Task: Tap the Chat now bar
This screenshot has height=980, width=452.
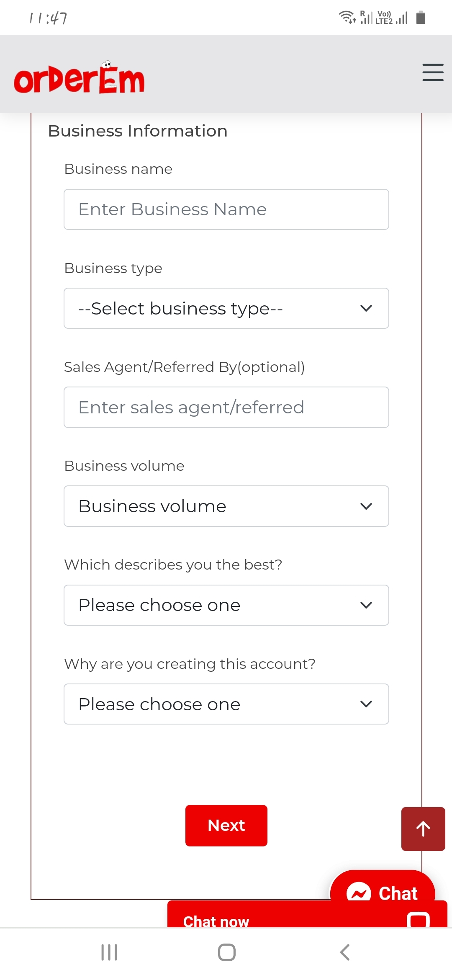Action: click(251, 919)
